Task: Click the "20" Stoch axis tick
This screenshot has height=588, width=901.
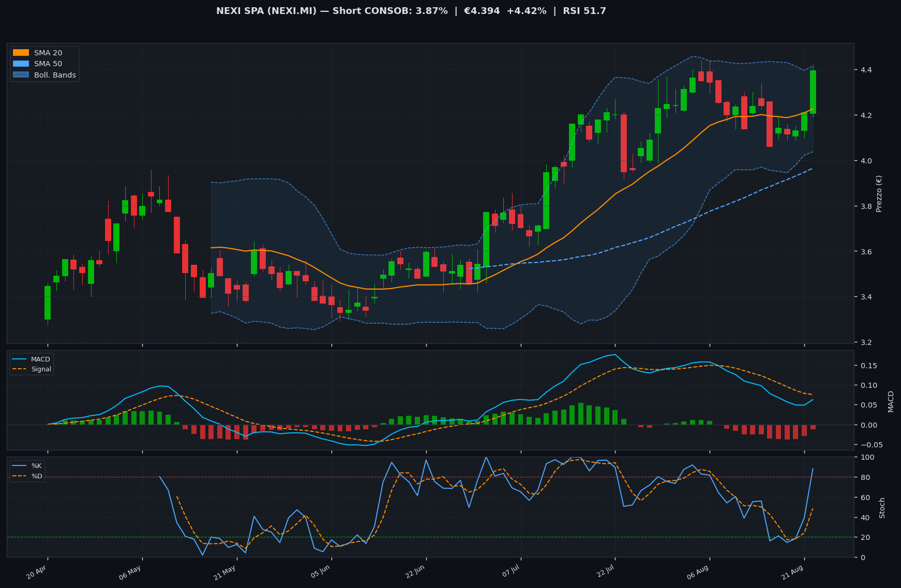Action: (864, 537)
